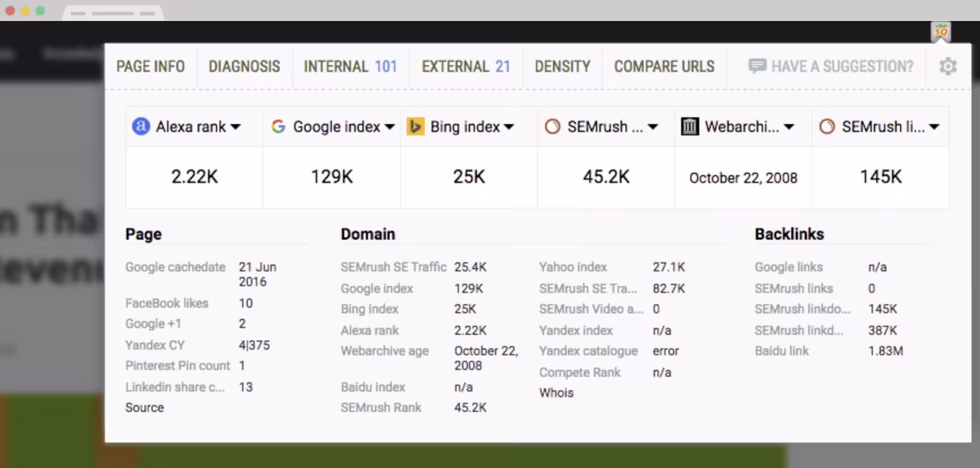Click the Google +1 label
The image size is (980, 468).
(x=153, y=324)
